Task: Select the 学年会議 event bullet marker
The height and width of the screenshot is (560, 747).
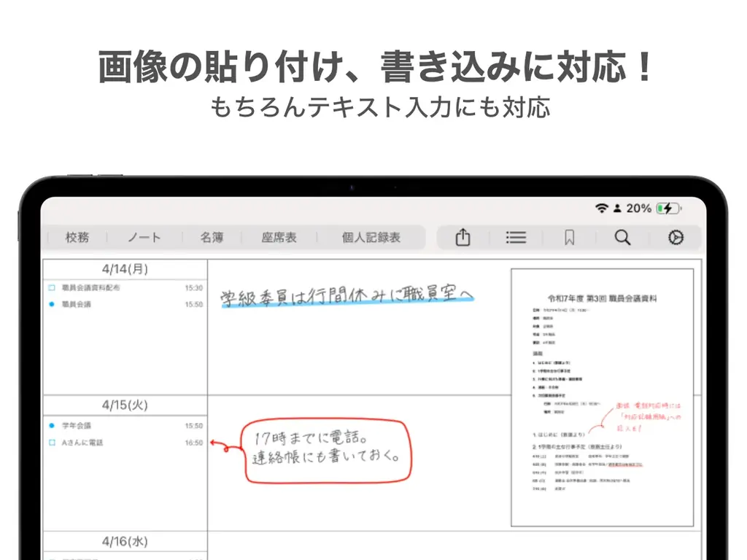Action: click(x=52, y=427)
